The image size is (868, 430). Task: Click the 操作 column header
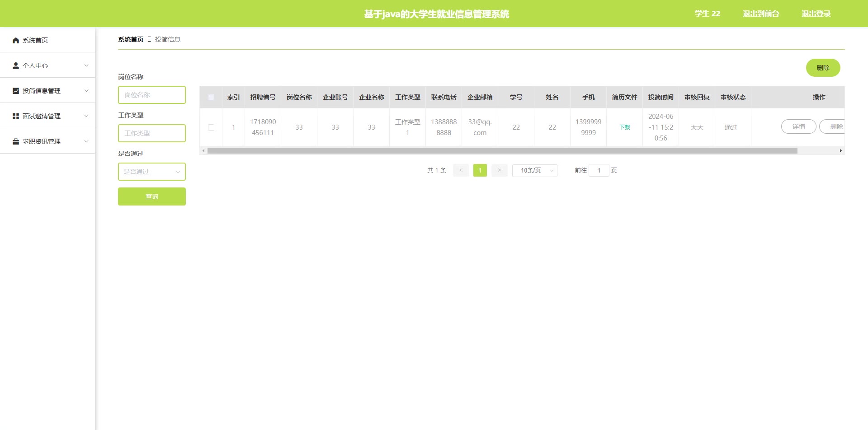[819, 97]
